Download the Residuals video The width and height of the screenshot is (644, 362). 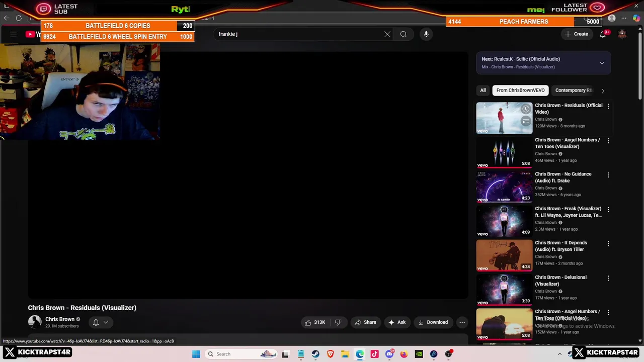point(433,322)
